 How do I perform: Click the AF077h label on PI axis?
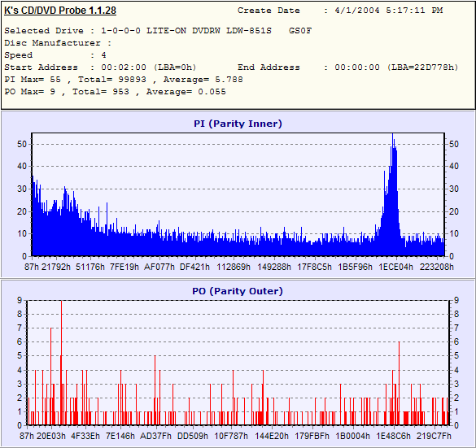[159, 267]
